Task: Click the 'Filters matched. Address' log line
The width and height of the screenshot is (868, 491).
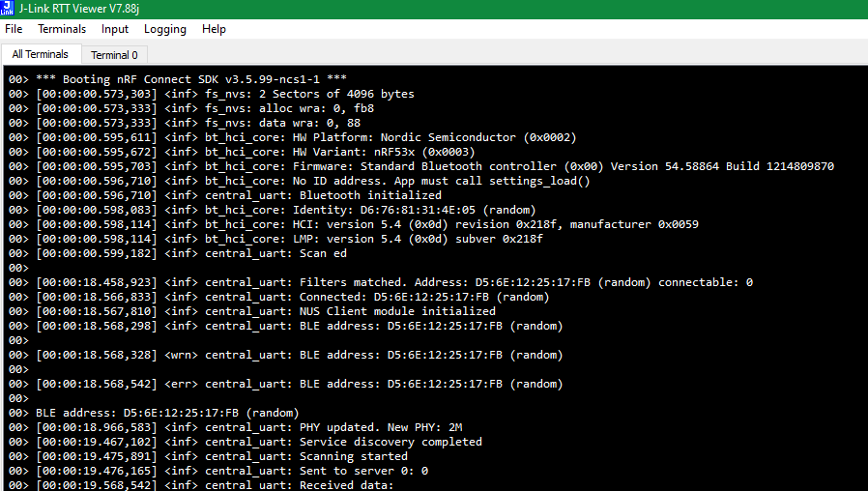Action: click(380, 282)
